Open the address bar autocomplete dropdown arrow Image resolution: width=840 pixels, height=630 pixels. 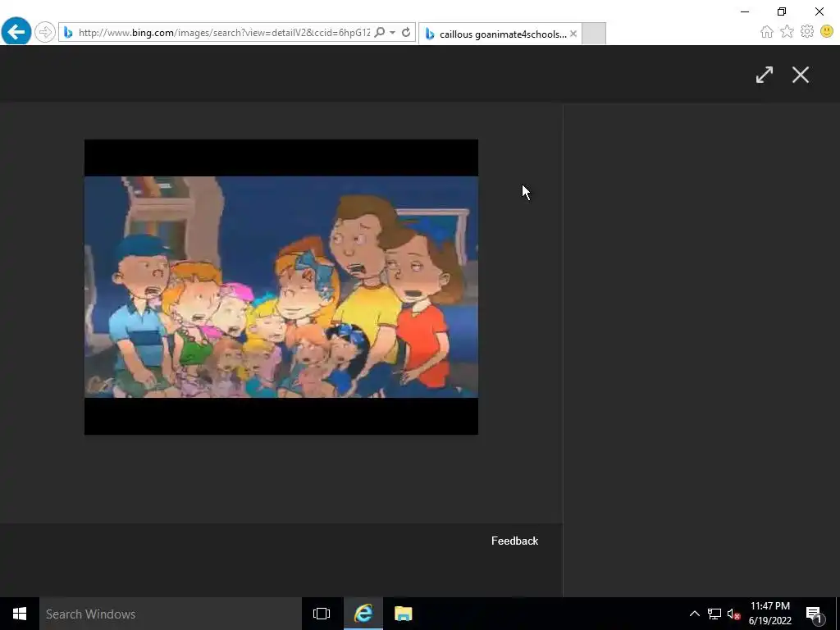pyautogui.click(x=392, y=33)
